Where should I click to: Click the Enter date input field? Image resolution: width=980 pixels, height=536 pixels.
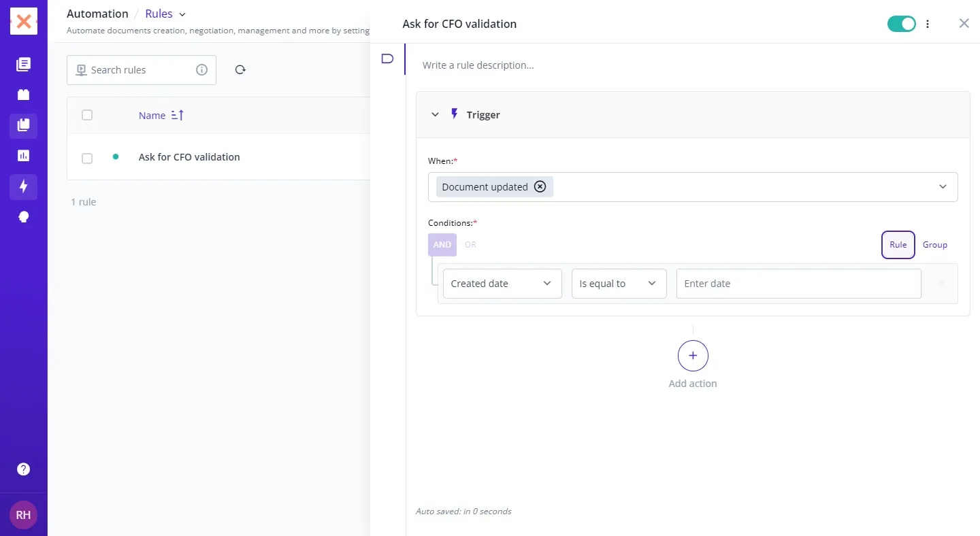point(798,284)
